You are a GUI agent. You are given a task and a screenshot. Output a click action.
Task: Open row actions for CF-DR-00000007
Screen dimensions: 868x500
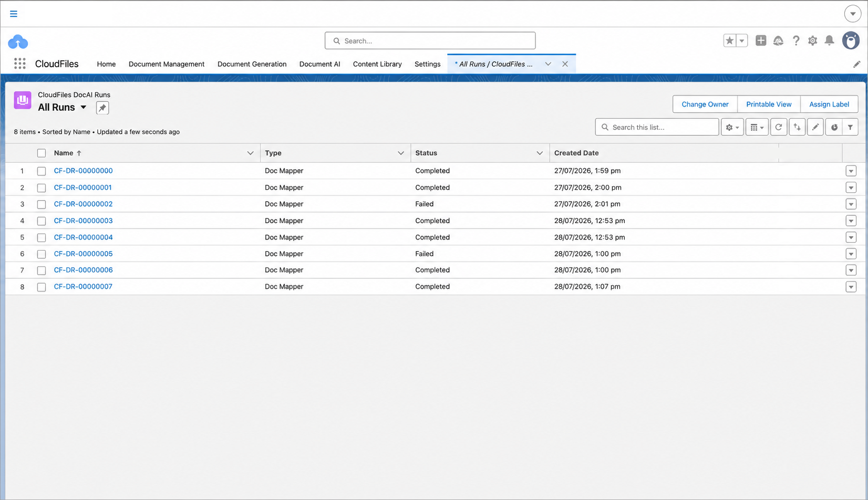851,287
